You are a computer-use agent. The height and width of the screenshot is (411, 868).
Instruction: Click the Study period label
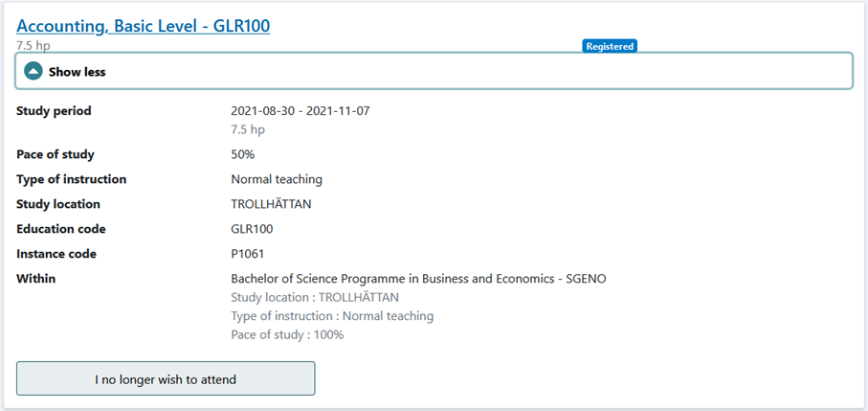(54, 111)
